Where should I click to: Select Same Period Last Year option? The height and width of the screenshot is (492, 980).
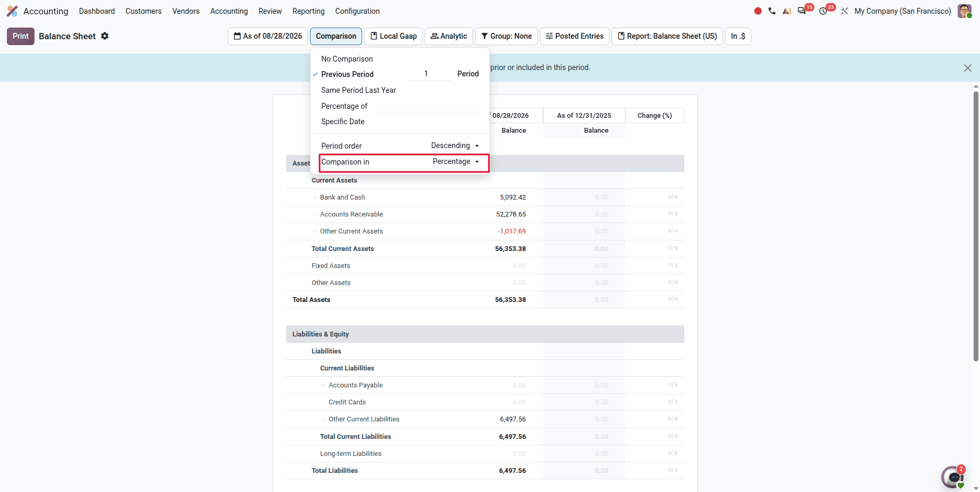click(358, 90)
